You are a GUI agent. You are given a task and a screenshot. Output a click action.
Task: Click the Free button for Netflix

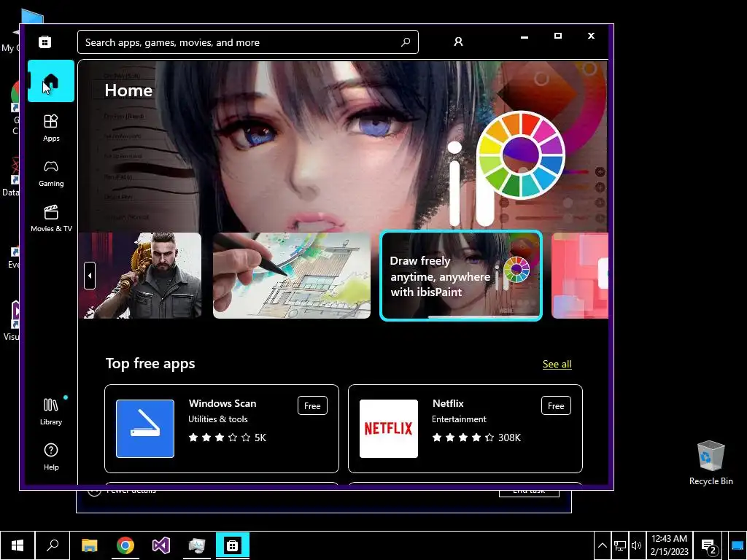(556, 405)
